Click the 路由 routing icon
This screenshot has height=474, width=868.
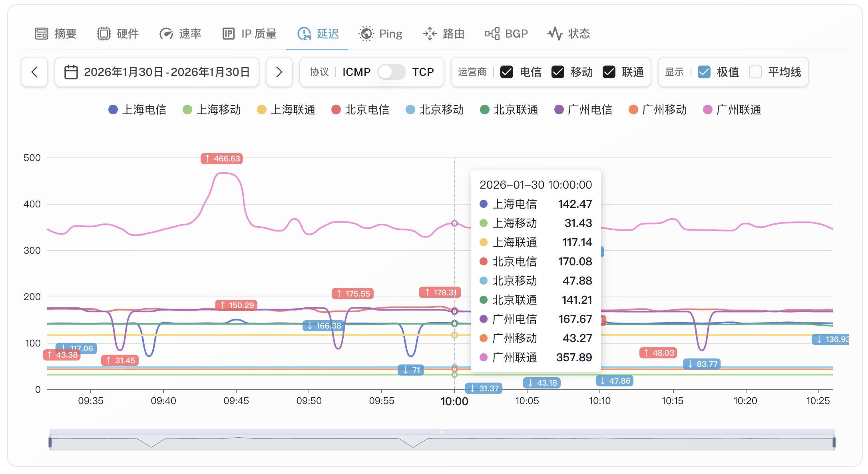430,34
